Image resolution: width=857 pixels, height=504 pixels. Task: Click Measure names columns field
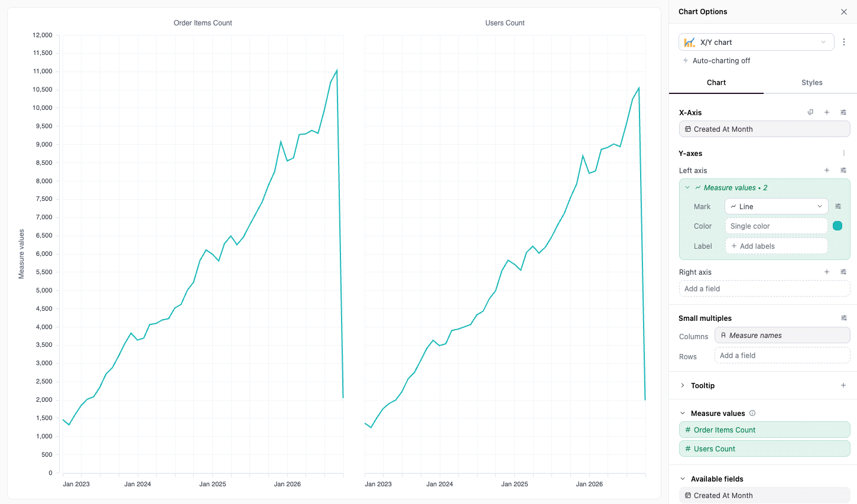coord(783,335)
